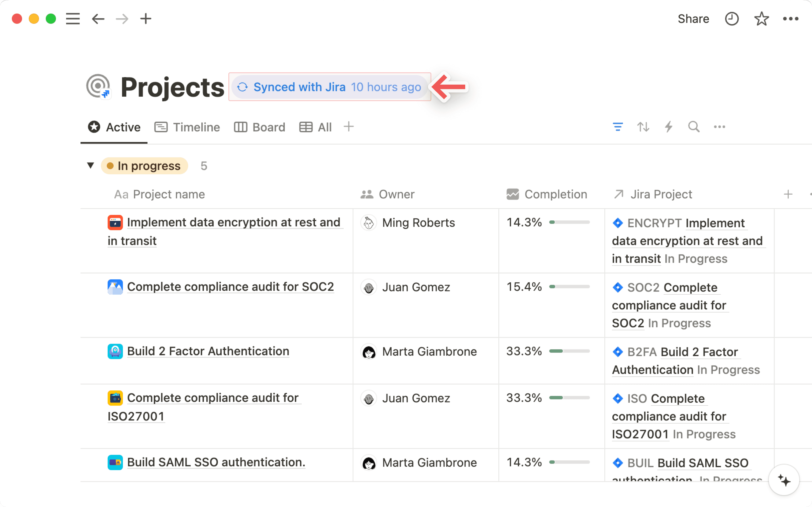Collapse the In progress group
The image size is (812, 507).
(x=91, y=165)
